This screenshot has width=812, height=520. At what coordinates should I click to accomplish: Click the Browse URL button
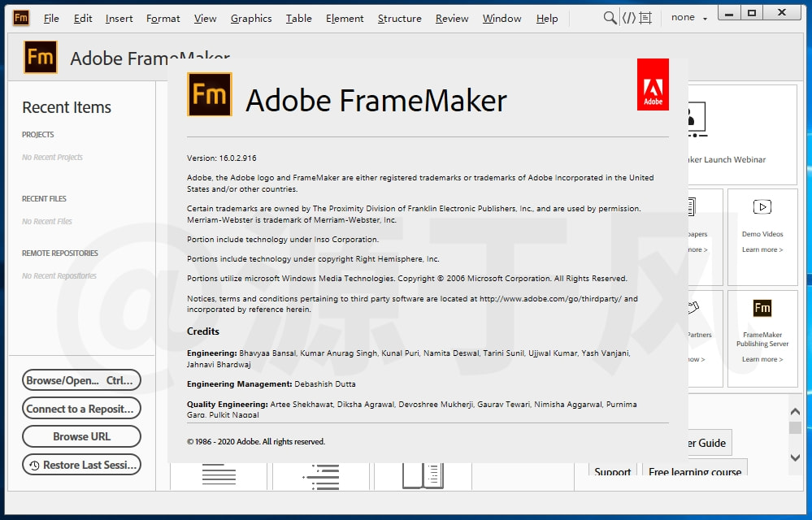tap(81, 436)
